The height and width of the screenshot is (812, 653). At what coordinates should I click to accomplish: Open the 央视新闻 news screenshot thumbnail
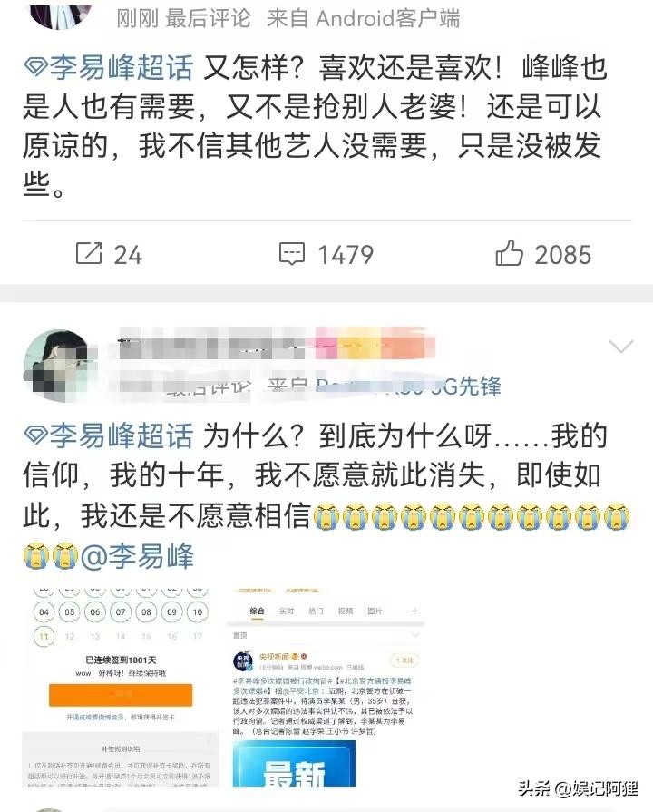(326, 687)
